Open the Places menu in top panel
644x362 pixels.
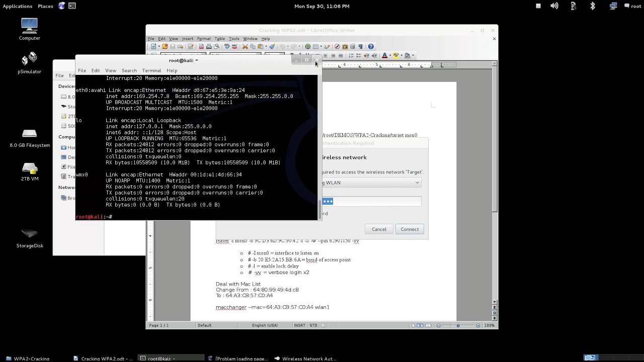pos(45,6)
